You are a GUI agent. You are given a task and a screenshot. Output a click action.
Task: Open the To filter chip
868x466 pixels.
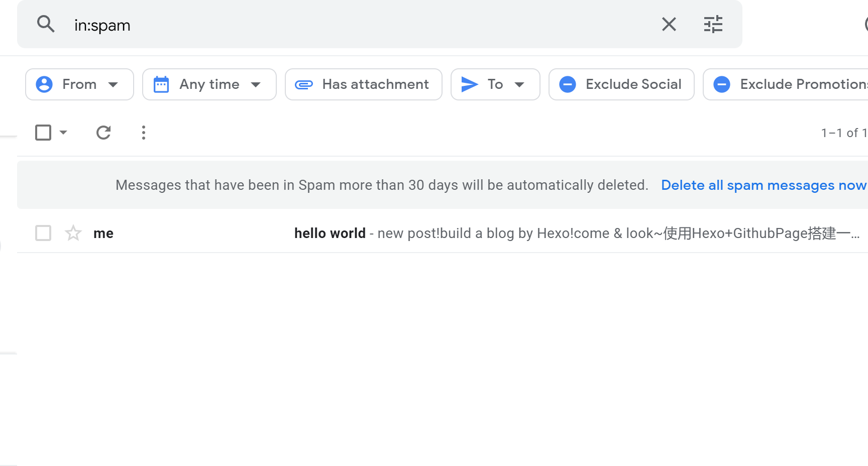[x=495, y=84]
